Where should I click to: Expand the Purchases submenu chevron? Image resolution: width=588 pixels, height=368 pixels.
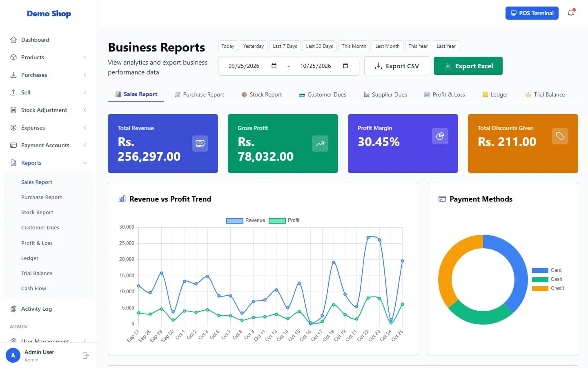point(85,75)
